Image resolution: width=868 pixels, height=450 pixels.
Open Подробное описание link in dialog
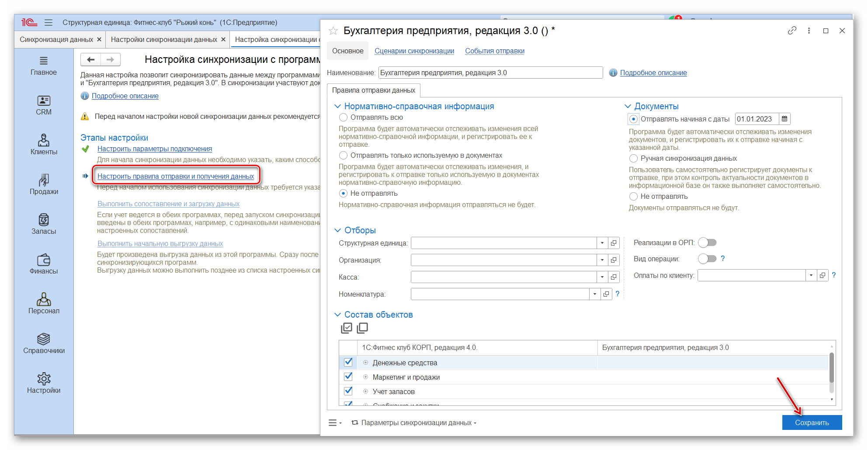(x=653, y=73)
